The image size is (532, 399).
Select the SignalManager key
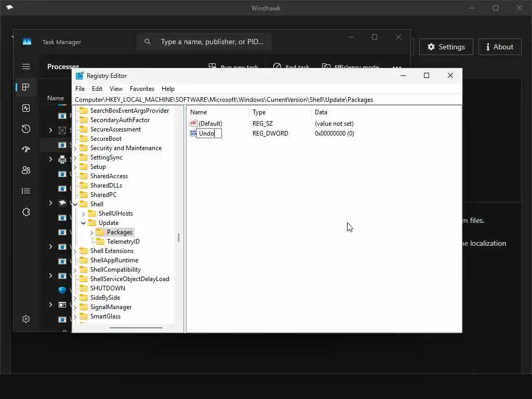pos(111,307)
